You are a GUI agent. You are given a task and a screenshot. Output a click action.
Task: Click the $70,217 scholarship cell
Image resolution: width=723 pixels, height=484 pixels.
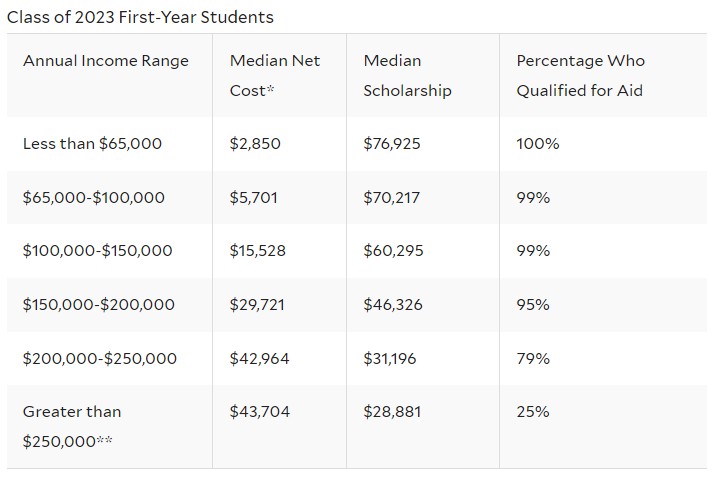[392, 198]
